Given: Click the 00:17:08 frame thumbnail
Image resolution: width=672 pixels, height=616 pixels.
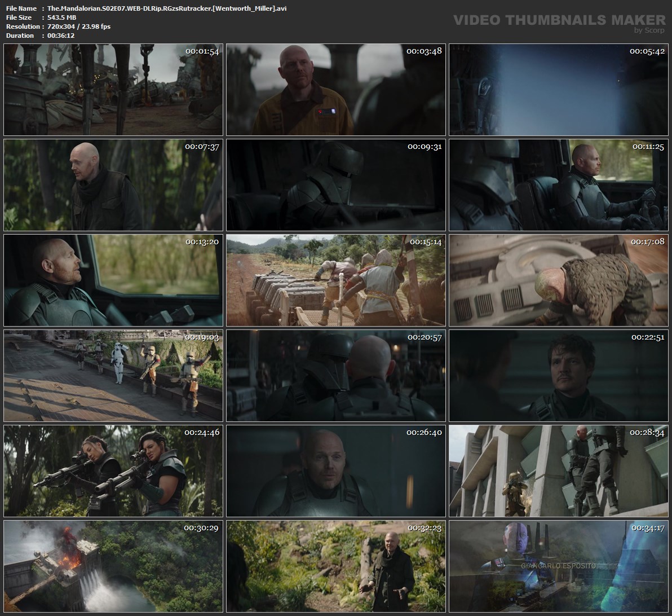Looking at the screenshot, I should click(x=559, y=280).
